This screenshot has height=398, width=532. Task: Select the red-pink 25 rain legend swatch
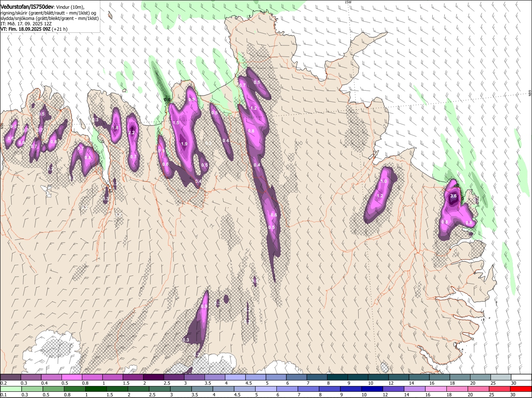point(500,389)
